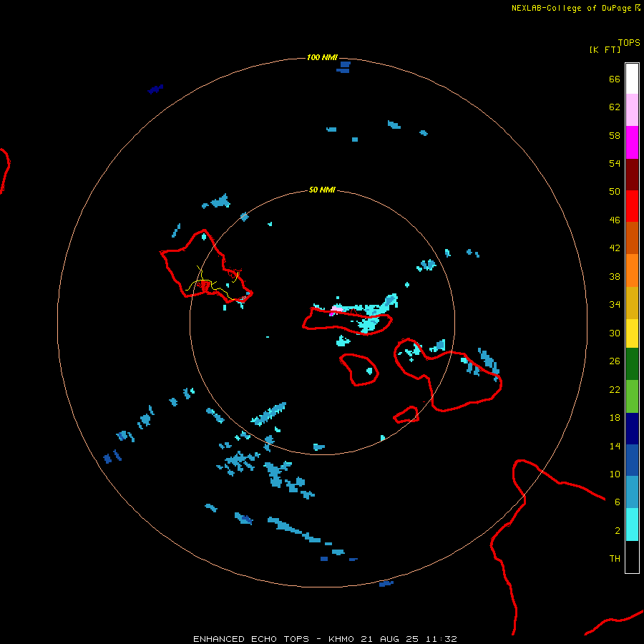This screenshot has height=644, width=644.
Task: Click the dark red 54 kft legend swatch
Action: pyautogui.click(x=632, y=175)
